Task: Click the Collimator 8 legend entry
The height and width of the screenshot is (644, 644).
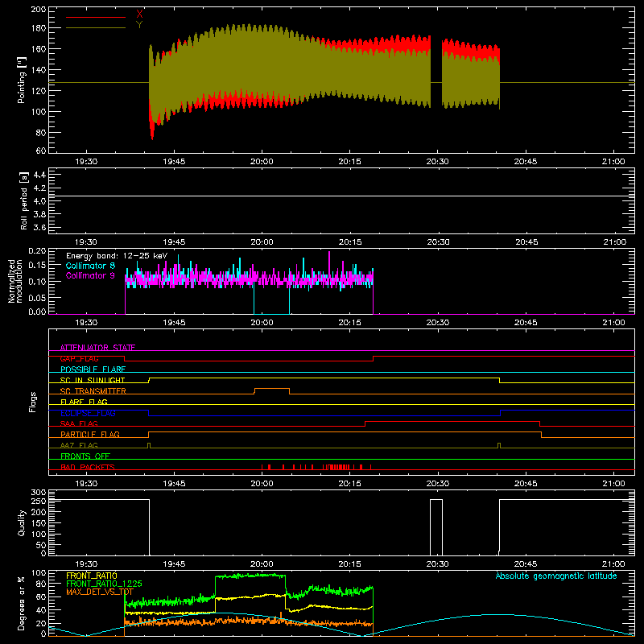Action: tap(90, 266)
